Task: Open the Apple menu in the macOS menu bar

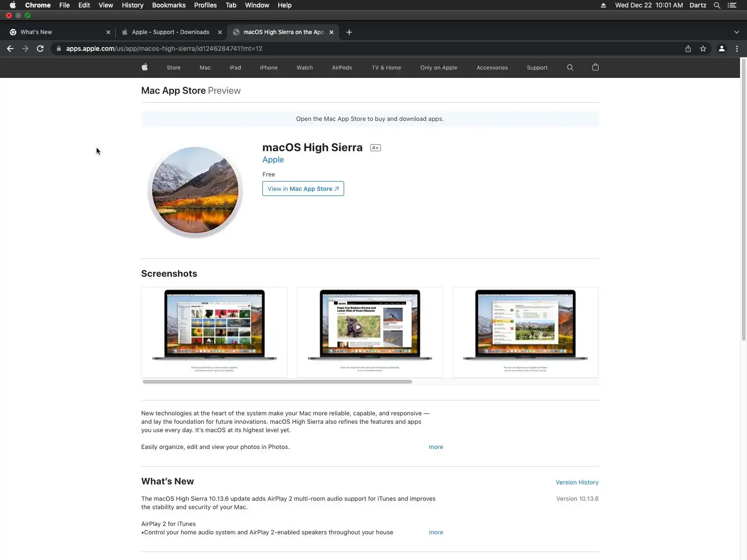Action: (x=13, y=5)
